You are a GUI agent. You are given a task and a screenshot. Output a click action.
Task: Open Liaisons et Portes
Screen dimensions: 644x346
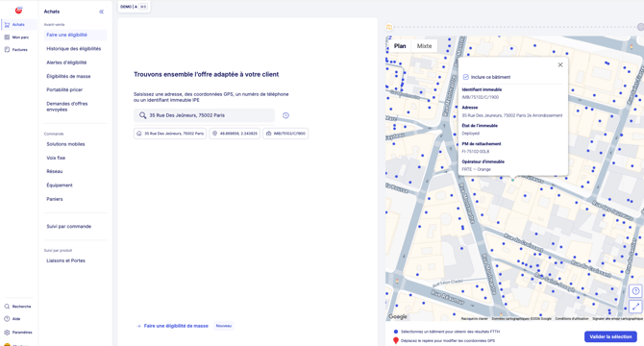pos(65,260)
